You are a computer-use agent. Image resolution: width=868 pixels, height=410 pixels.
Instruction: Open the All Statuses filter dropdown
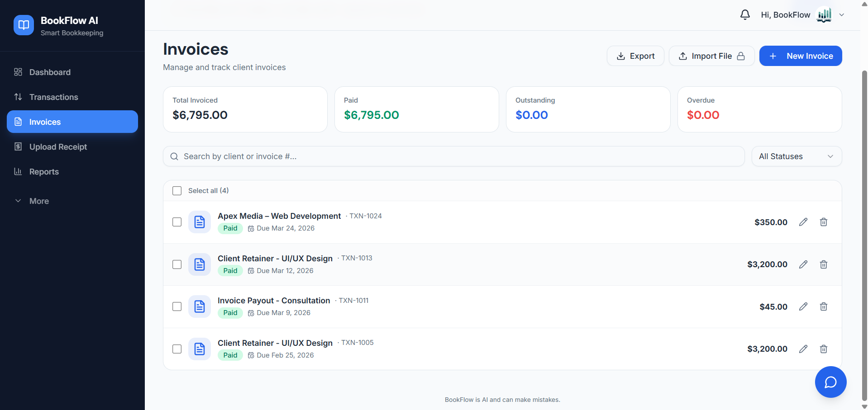796,156
